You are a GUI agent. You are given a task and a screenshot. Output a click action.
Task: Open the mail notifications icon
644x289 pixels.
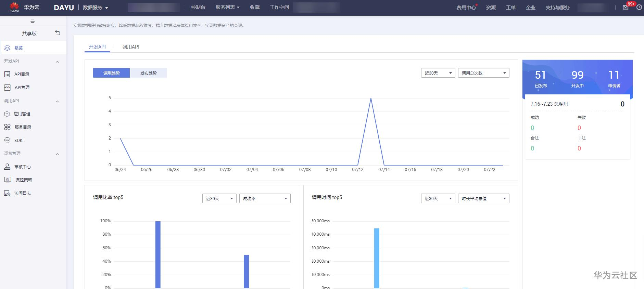coord(626,7)
